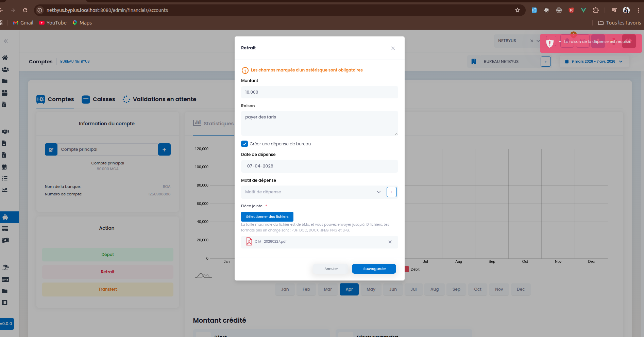
Task: Click the Date de dépense field
Action: (319, 166)
